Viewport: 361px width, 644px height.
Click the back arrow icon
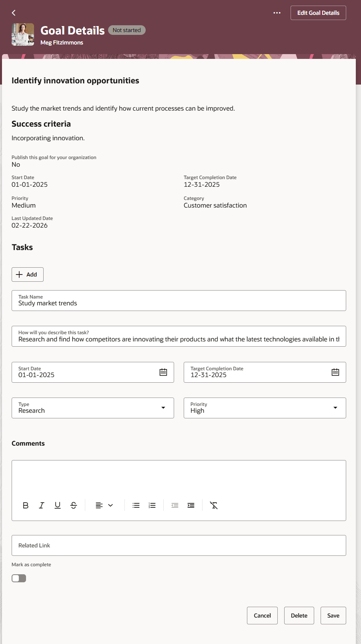pyautogui.click(x=14, y=13)
